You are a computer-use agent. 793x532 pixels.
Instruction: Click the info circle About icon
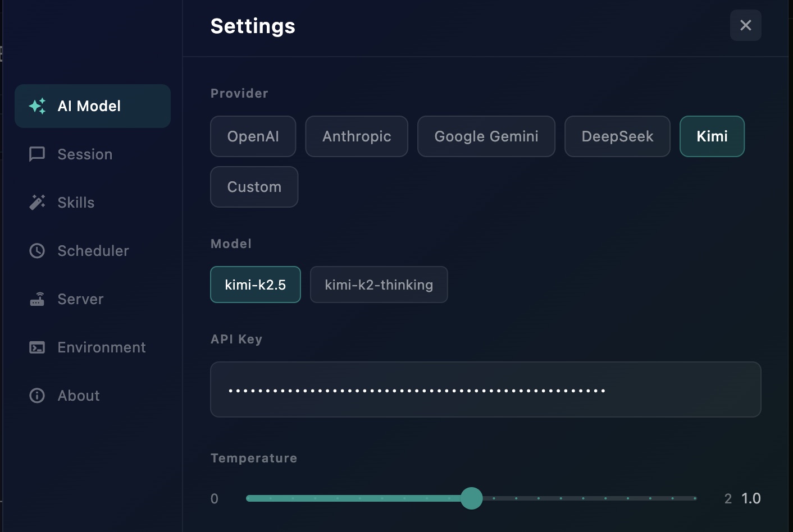point(37,396)
